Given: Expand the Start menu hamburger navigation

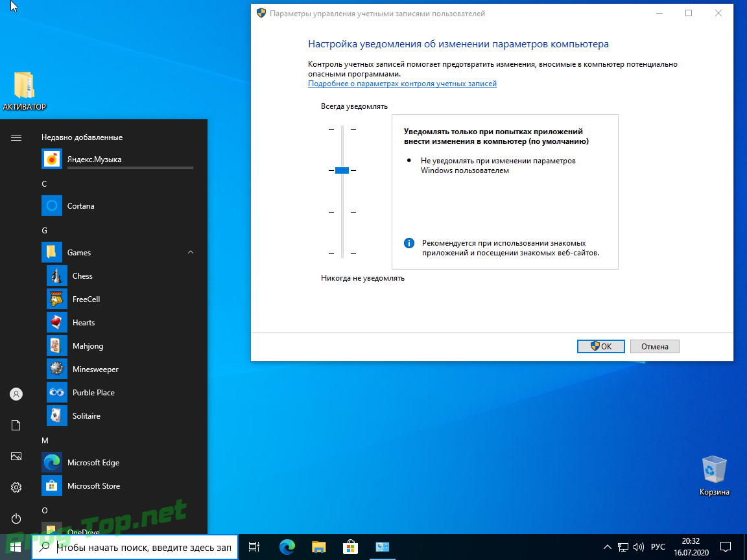Looking at the screenshot, I should pos(16,137).
